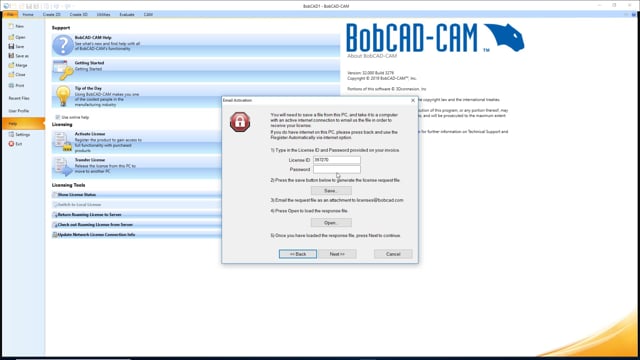Click the New file icon in sidebar
The width and height of the screenshot is (640, 360).
point(11,26)
